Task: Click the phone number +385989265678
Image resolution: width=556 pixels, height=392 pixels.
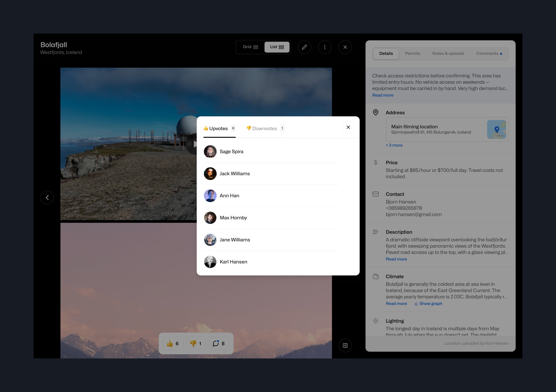Action: point(404,208)
